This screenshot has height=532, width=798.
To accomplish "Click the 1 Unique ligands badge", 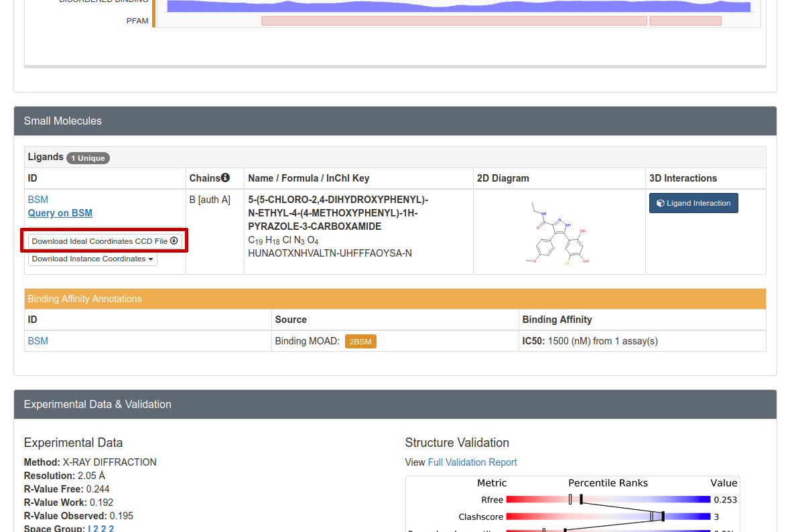I will [88, 158].
